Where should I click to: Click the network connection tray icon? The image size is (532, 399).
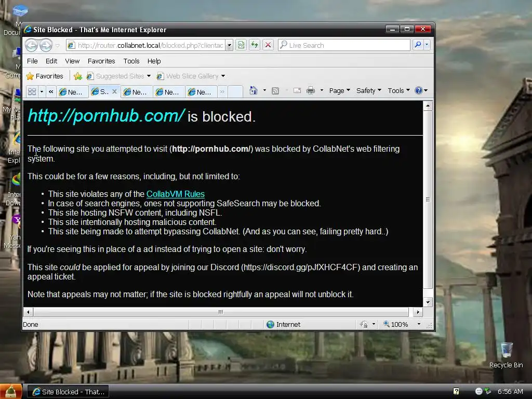pos(487,391)
